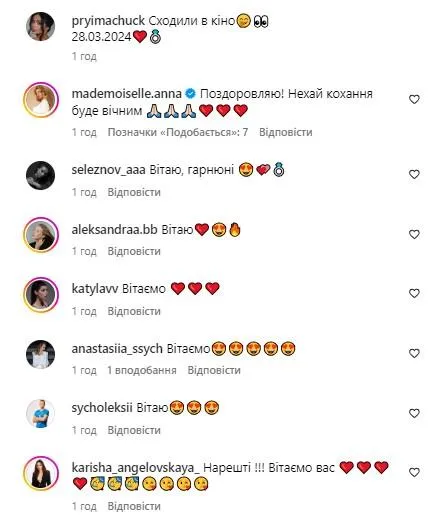Like mademoiselle.anna's comment with heart icon

(x=414, y=99)
